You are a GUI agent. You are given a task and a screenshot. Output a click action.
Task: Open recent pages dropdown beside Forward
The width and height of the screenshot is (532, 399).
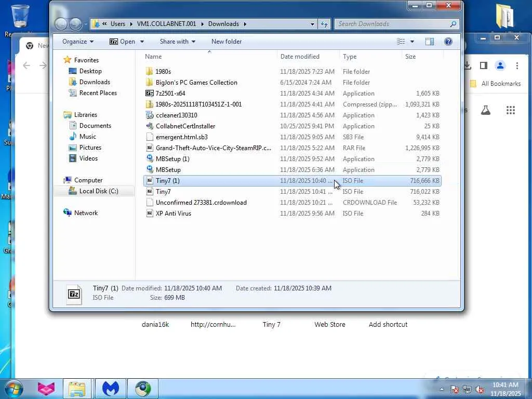point(86,24)
